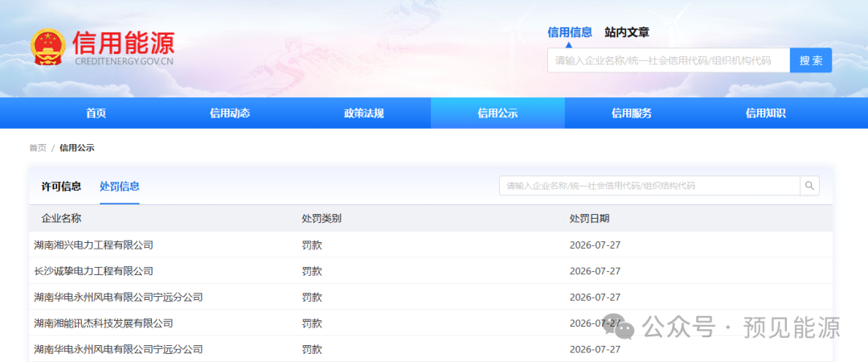
Task: Click the magnifier icon in table search
Action: pyautogui.click(x=809, y=186)
